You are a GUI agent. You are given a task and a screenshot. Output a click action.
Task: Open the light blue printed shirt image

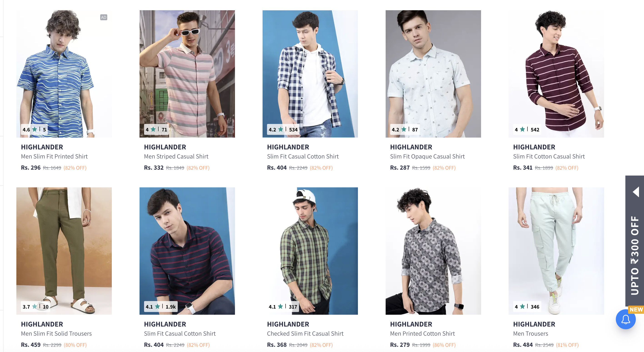(433, 74)
